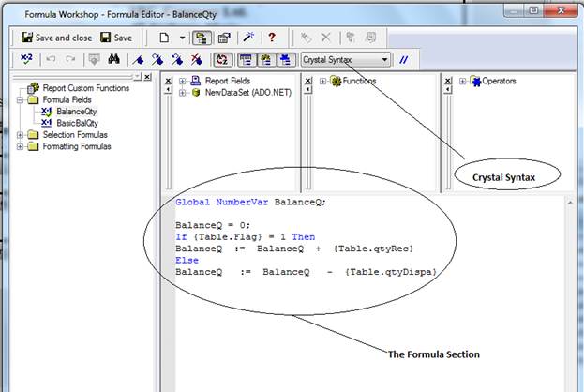
Task: Click the Delete X toolbar icon
Action: click(x=325, y=38)
